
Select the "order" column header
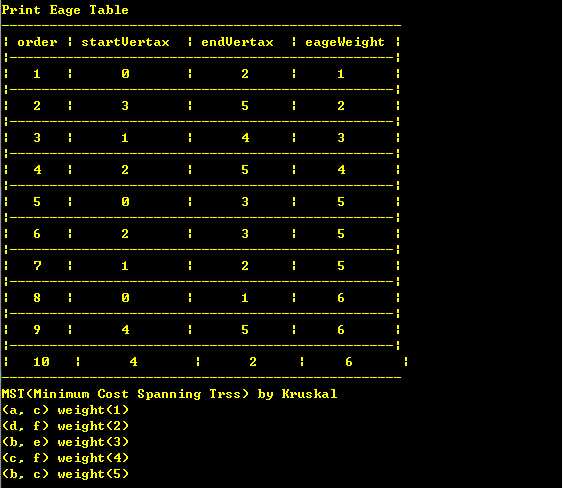pyautogui.click(x=37, y=42)
